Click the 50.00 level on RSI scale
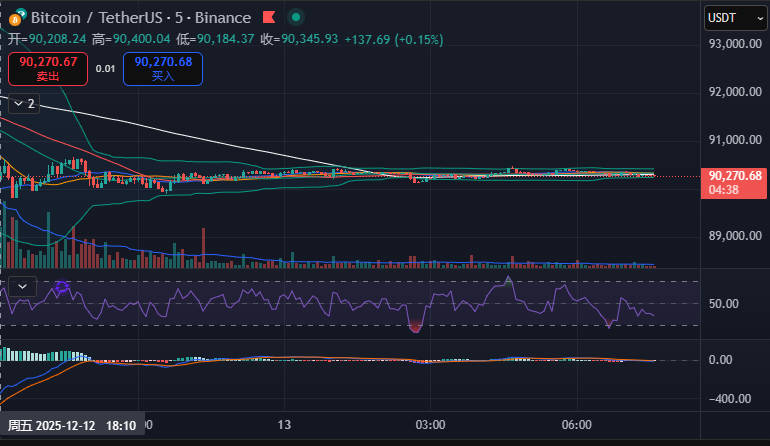770x446 pixels. [x=723, y=304]
